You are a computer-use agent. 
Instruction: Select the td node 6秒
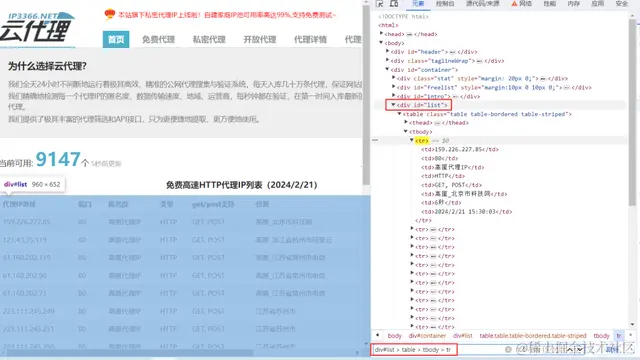point(441,203)
